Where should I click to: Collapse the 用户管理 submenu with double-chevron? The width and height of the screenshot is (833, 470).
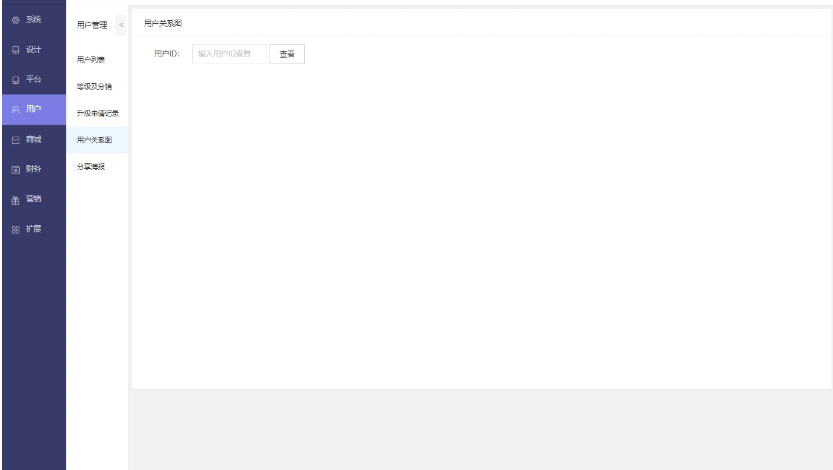point(121,25)
